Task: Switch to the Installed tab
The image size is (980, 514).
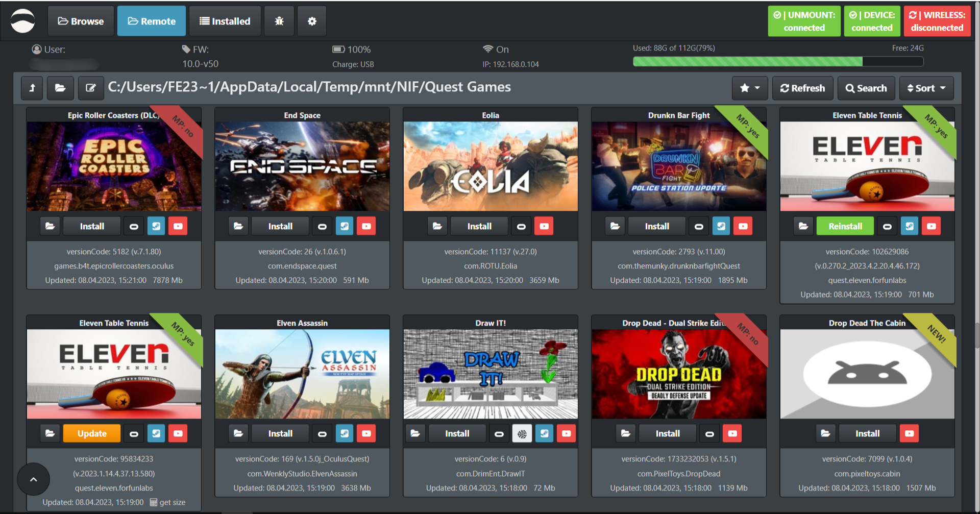Action: [225, 21]
